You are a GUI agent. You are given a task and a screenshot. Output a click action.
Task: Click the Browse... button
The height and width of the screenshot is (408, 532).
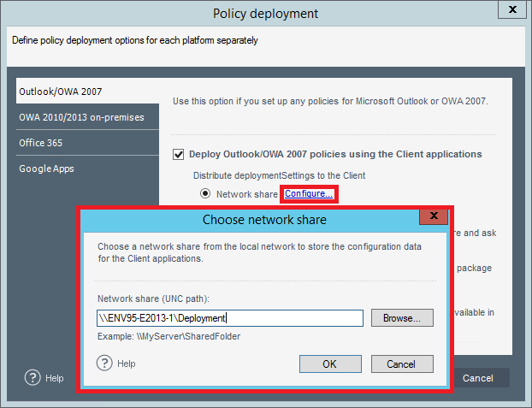point(402,317)
